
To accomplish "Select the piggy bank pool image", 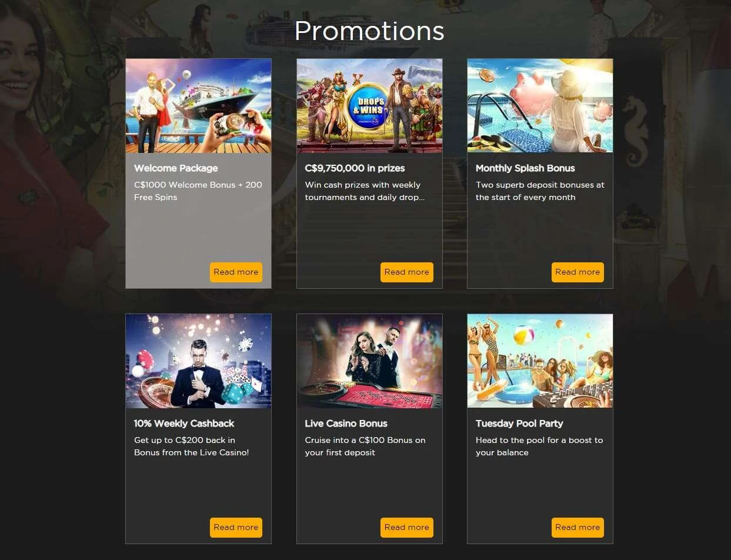I will [540, 106].
